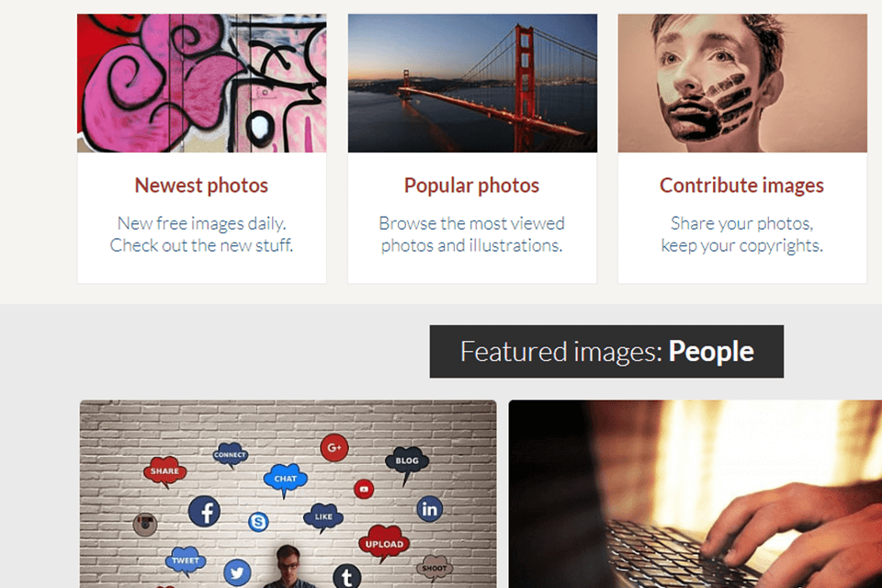Viewport: 882px width, 588px height.
Task: Click the Twitter bird icon in the image
Action: 237,573
